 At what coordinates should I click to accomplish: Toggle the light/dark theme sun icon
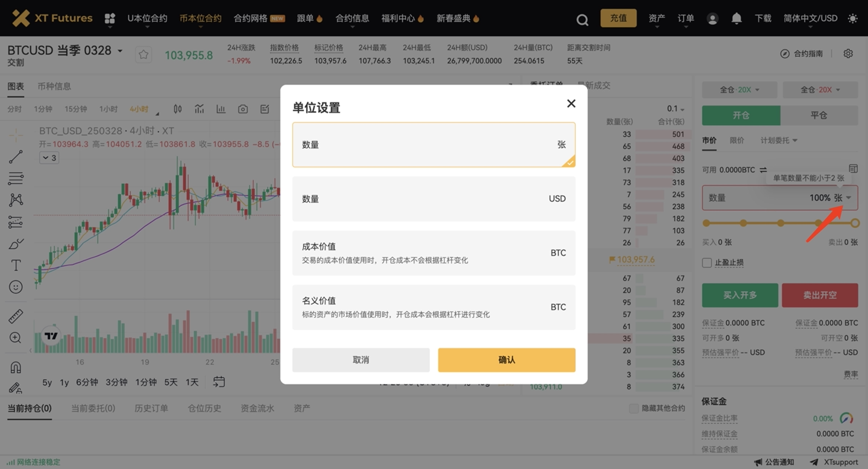(x=852, y=19)
